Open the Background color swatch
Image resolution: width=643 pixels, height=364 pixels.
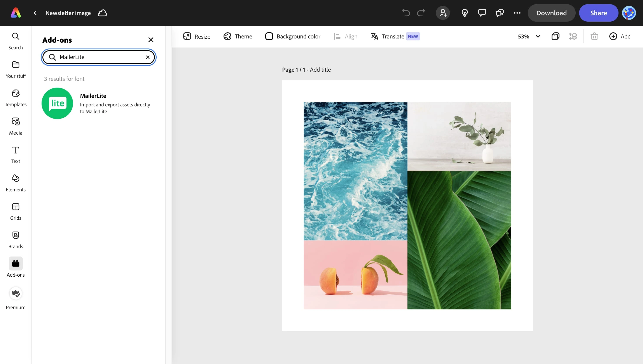click(x=269, y=36)
